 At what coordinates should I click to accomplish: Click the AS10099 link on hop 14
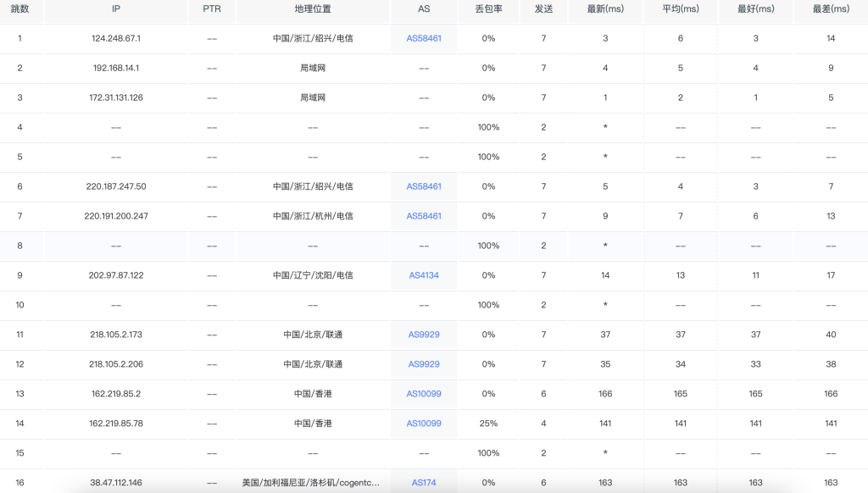click(x=423, y=424)
